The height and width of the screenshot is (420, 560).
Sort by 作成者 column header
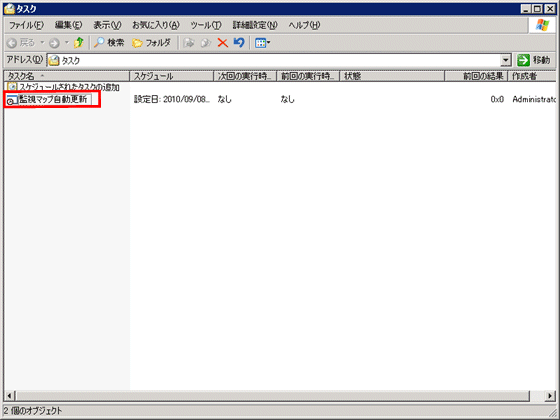coord(532,76)
